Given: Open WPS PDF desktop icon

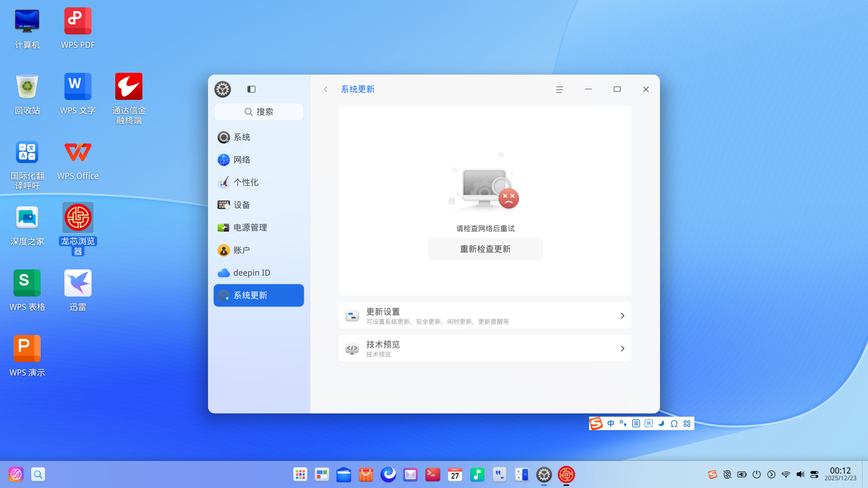Looking at the screenshot, I should click(78, 29).
